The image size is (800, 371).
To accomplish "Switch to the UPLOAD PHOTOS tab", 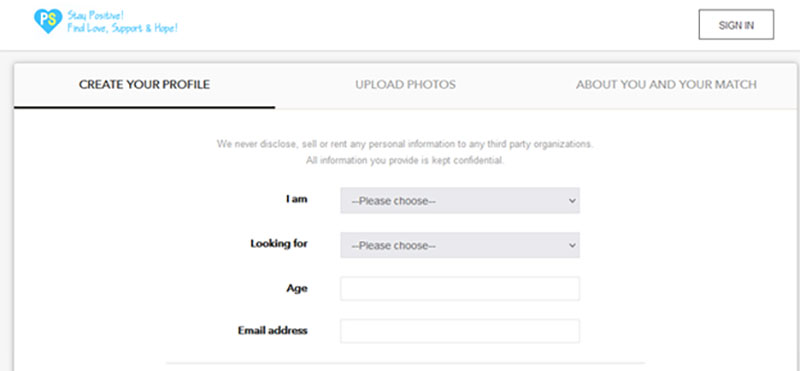I will (x=406, y=85).
